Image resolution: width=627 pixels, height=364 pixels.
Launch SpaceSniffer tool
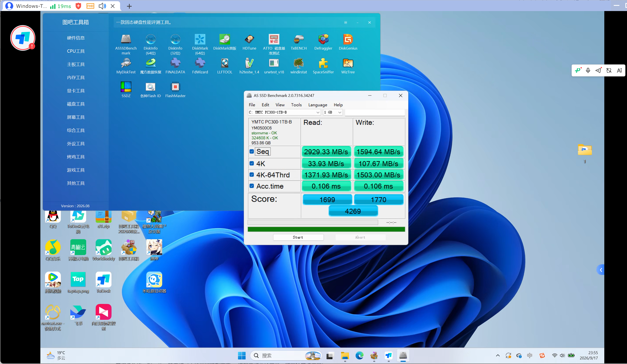pyautogui.click(x=323, y=63)
